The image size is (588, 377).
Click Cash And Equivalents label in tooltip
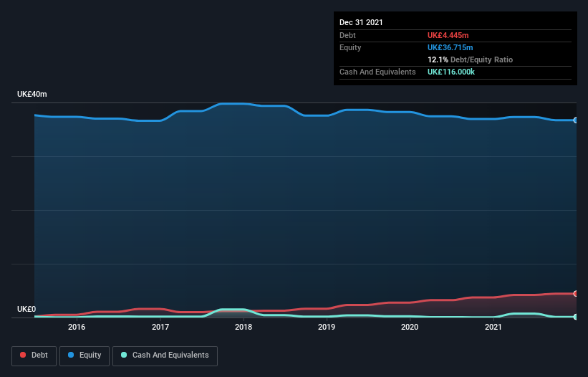click(x=377, y=72)
